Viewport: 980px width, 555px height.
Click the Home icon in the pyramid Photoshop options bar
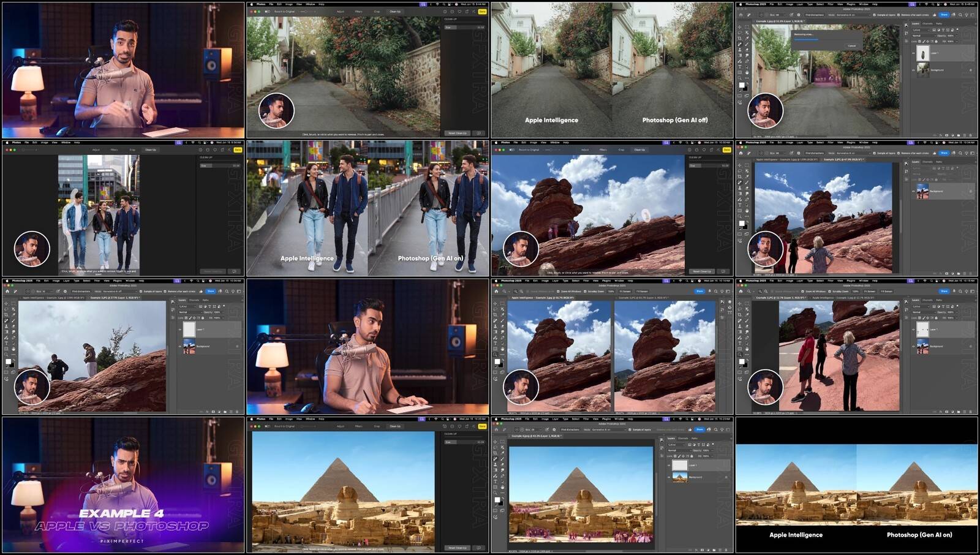[x=496, y=429]
